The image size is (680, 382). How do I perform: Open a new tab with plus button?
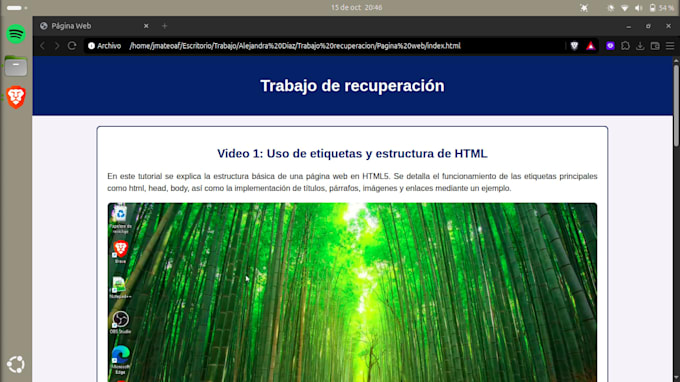pyautogui.click(x=164, y=26)
